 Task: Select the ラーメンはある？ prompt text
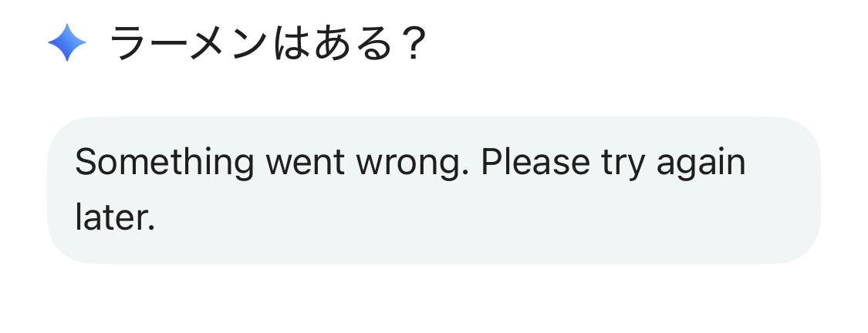pos(268,44)
